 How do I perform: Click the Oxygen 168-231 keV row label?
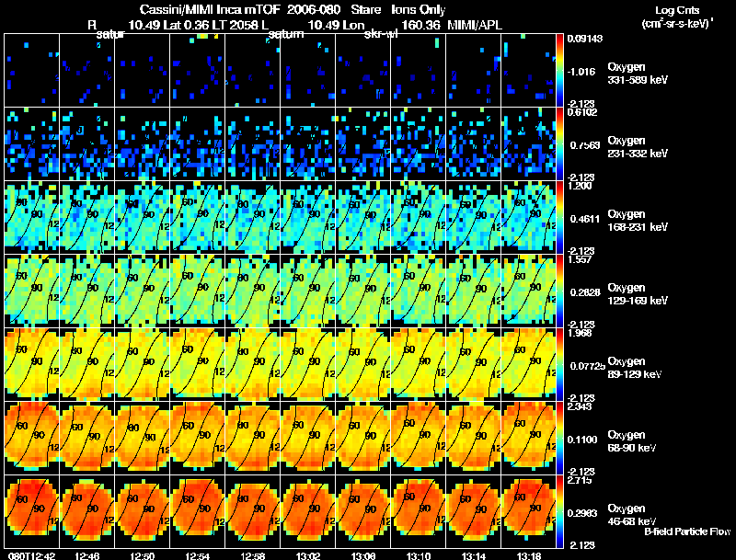click(638, 221)
